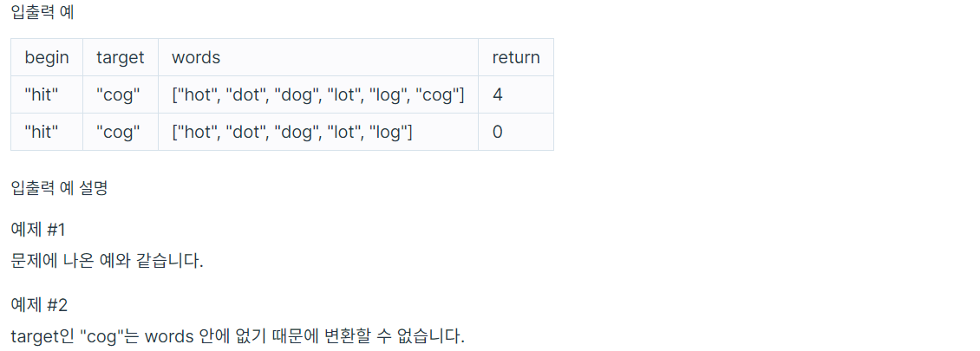The width and height of the screenshot is (980, 351).
Task: Click the words list ending with "cog"
Action: (318, 95)
